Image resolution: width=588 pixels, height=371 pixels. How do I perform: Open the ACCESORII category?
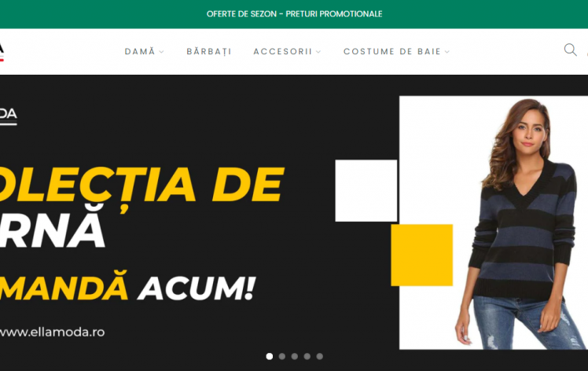283,51
